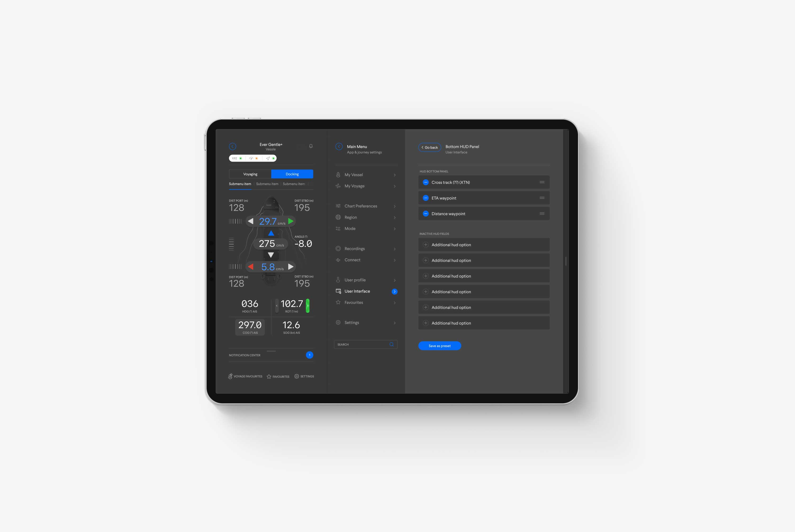The height and width of the screenshot is (532, 795).
Task: Expand the Mode submenu arrow
Action: (395, 229)
